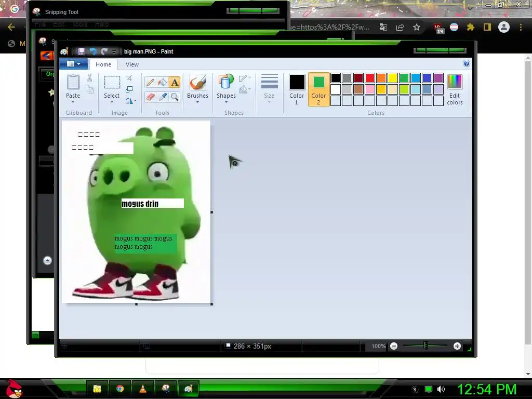Viewport: 532px width, 399px height.
Task: Pick the brown swatch in second palette row
Action: (x=358, y=89)
